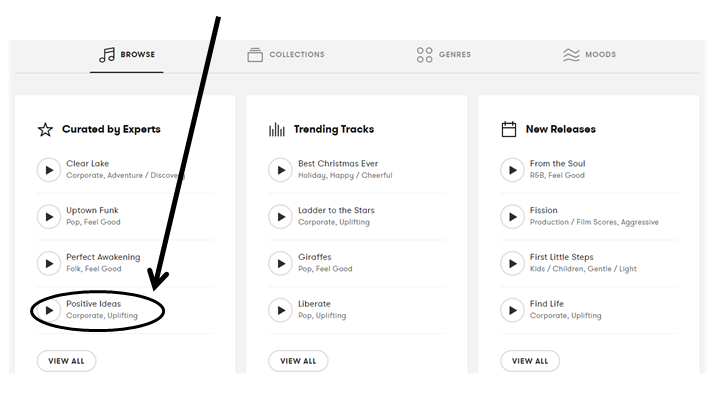Image resolution: width=715 pixels, height=410 pixels.
Task: Play the Clear Lake track
Action: [x=49, y=169]
